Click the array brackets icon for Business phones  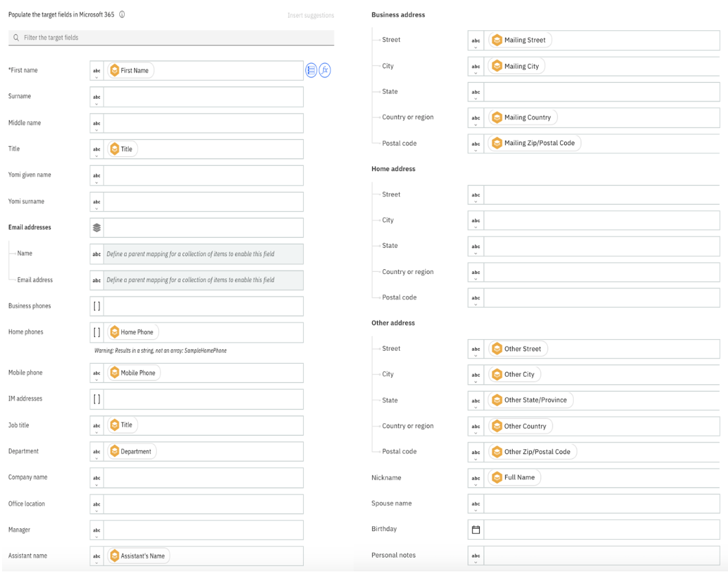click(x=97, y=306)
